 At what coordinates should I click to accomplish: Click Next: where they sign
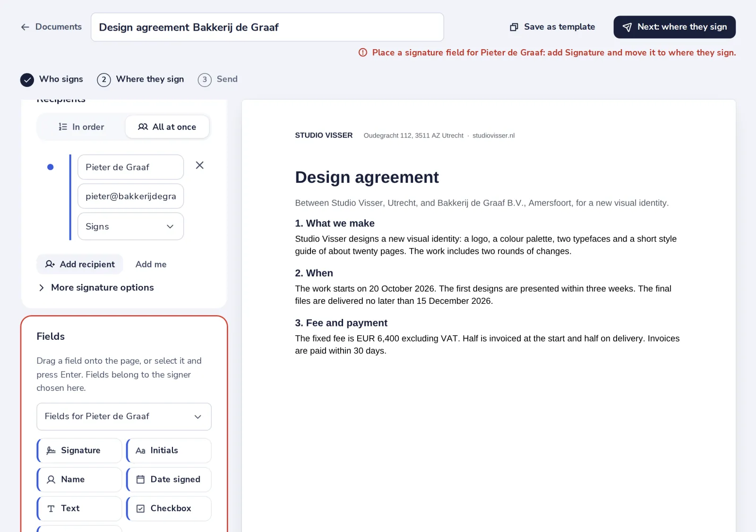(x=674, y=27)
